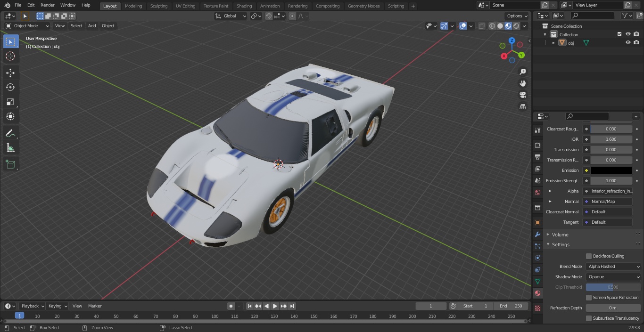
Task: Switch orthographic/perspective grid icon
Action: [x=522, y=107]
